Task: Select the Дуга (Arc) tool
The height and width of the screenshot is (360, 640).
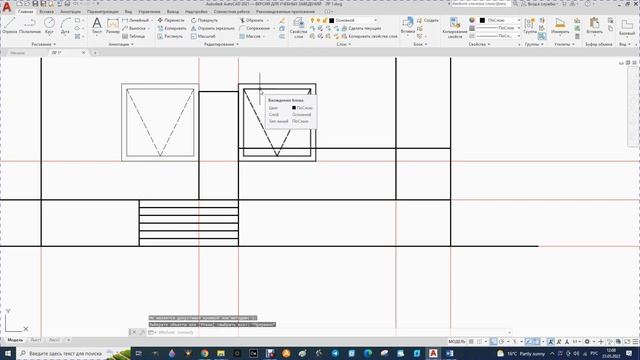Action: tap(65, 25)
